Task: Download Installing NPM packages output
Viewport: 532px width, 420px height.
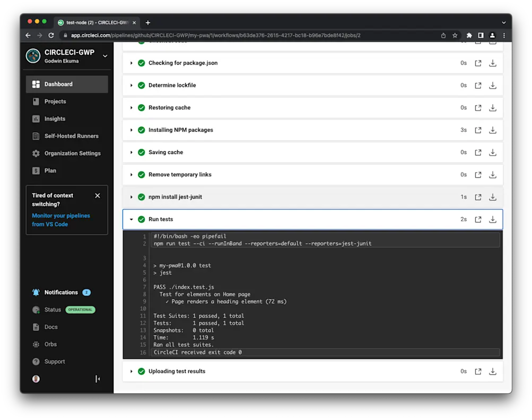Action: pyautogui.click(x=493, y=130)
